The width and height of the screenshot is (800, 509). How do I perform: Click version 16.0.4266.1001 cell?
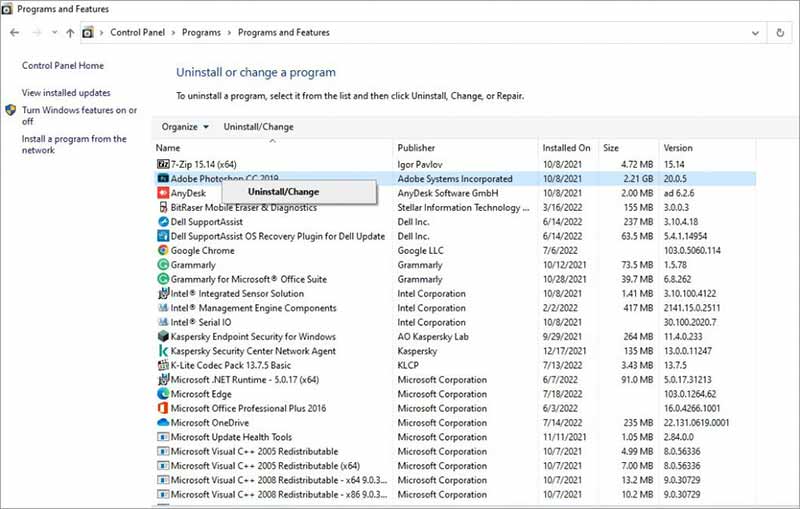(692, 409)
